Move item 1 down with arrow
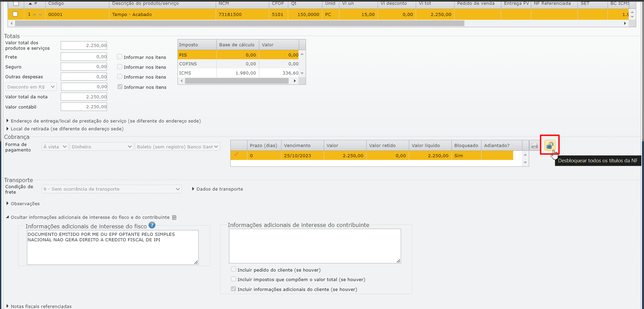The image size is (644, 309). tap(40, 14)
